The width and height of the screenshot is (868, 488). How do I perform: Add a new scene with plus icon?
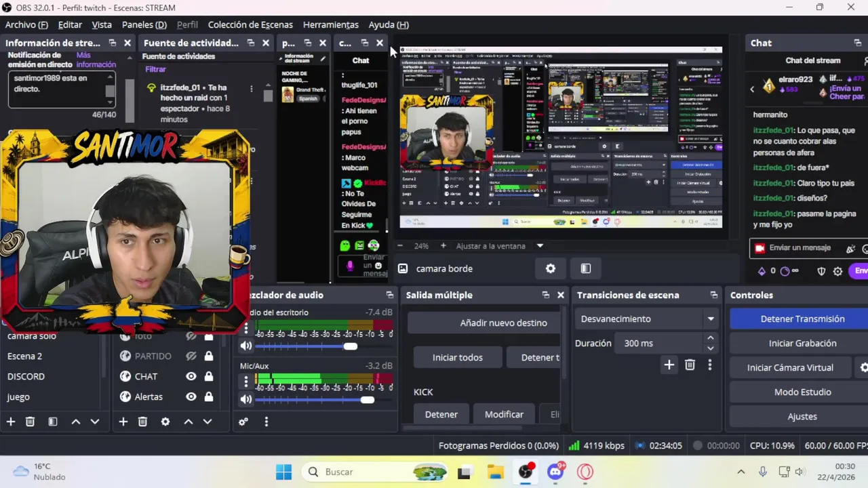11,422
